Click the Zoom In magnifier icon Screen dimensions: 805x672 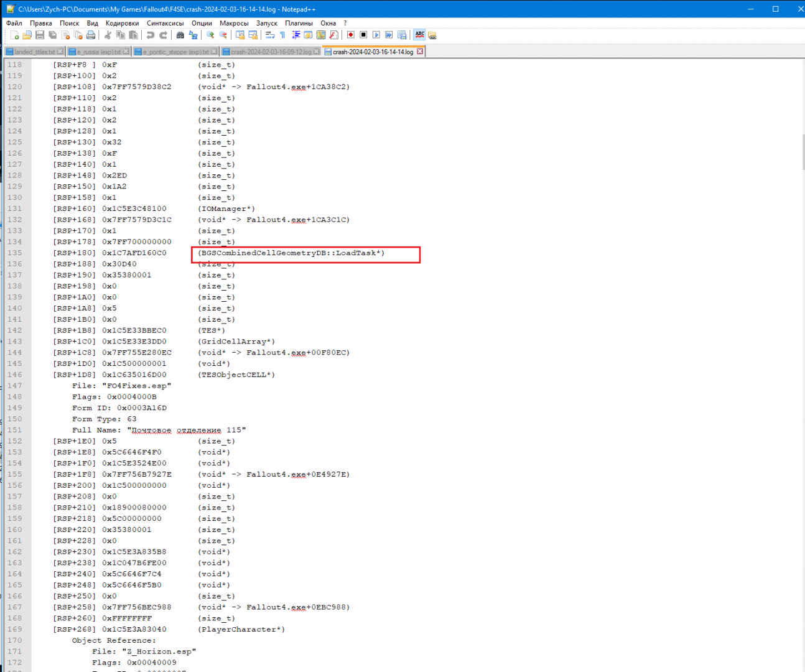[210, 35]
